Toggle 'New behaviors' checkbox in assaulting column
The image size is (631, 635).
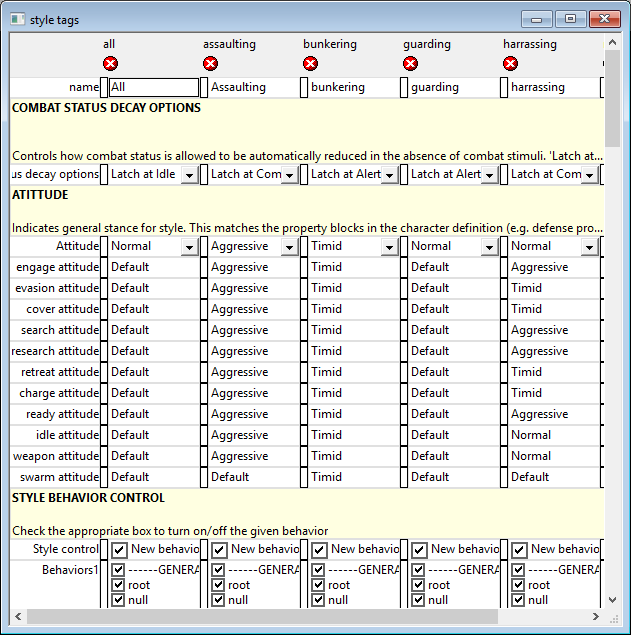coord(219,550)
